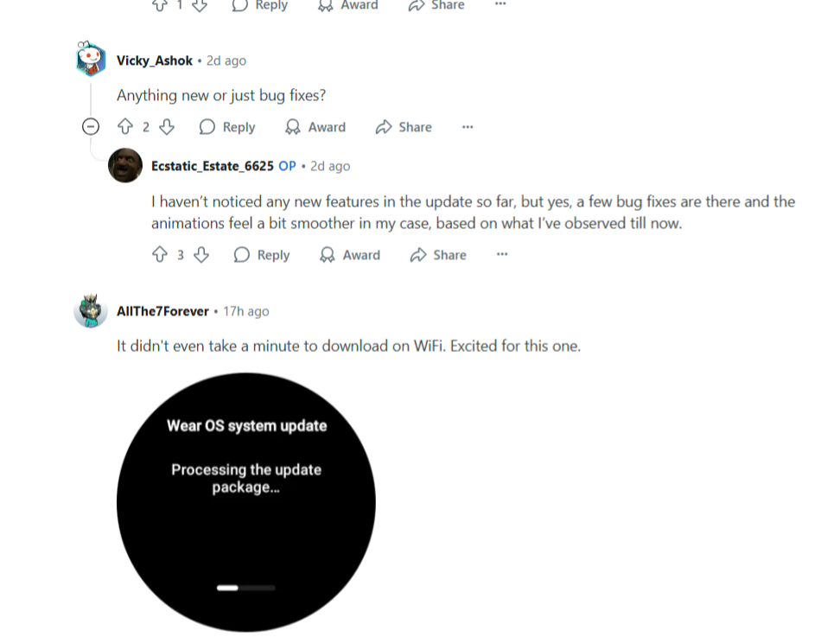Upvote Vicky_Ashok's comment

pos(125,127)
